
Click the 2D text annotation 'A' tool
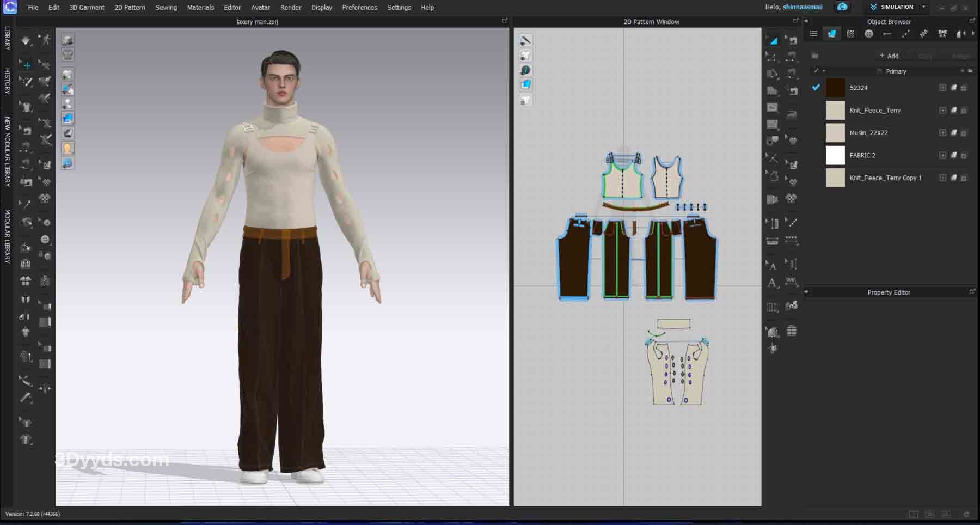click(x=772, y=283)
